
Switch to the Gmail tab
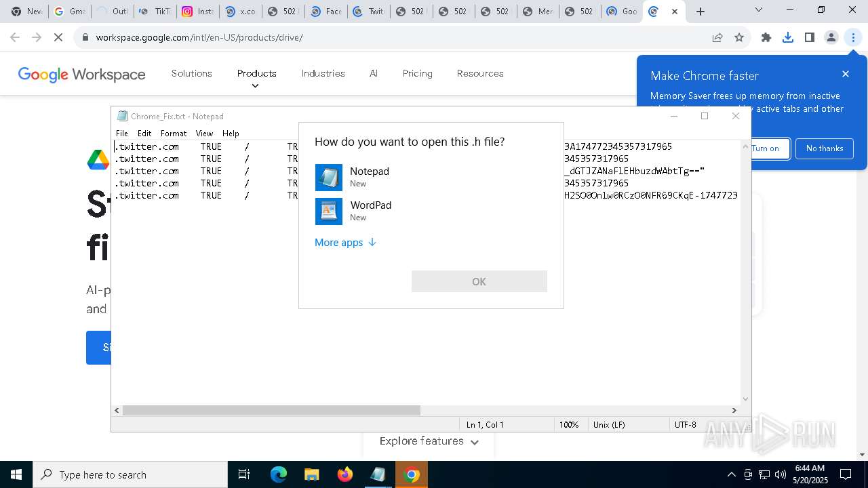click(x=68, y=12)
